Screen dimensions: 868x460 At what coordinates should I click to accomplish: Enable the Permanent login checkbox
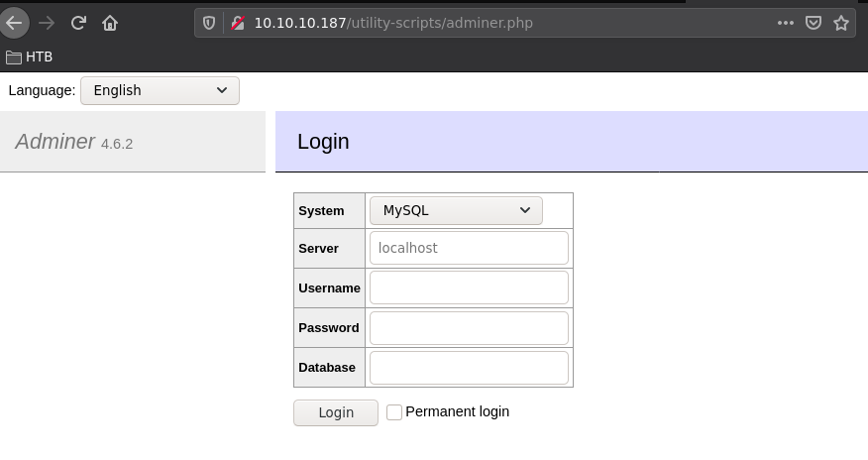[x=394, y=412]
